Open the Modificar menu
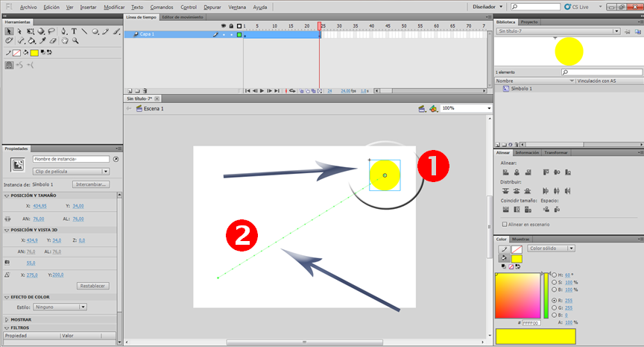The height and width of the screenshot is (347, 644). (114, 7)
